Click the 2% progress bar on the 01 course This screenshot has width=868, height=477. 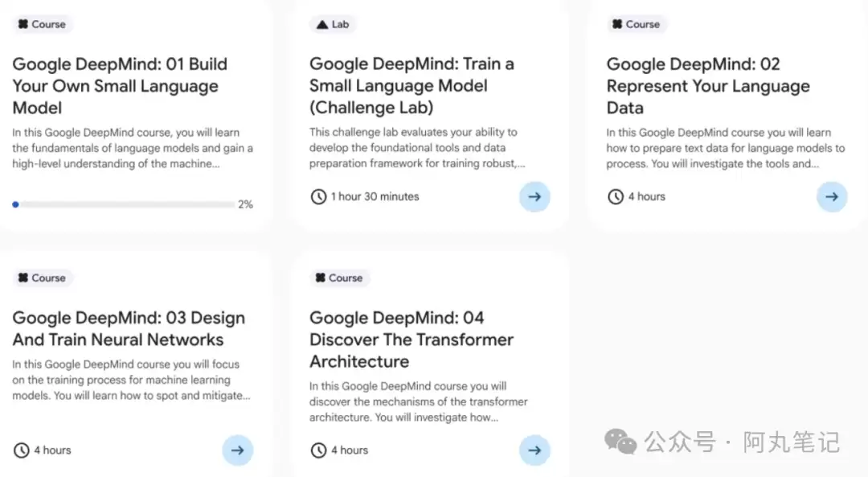coord(125,204)
